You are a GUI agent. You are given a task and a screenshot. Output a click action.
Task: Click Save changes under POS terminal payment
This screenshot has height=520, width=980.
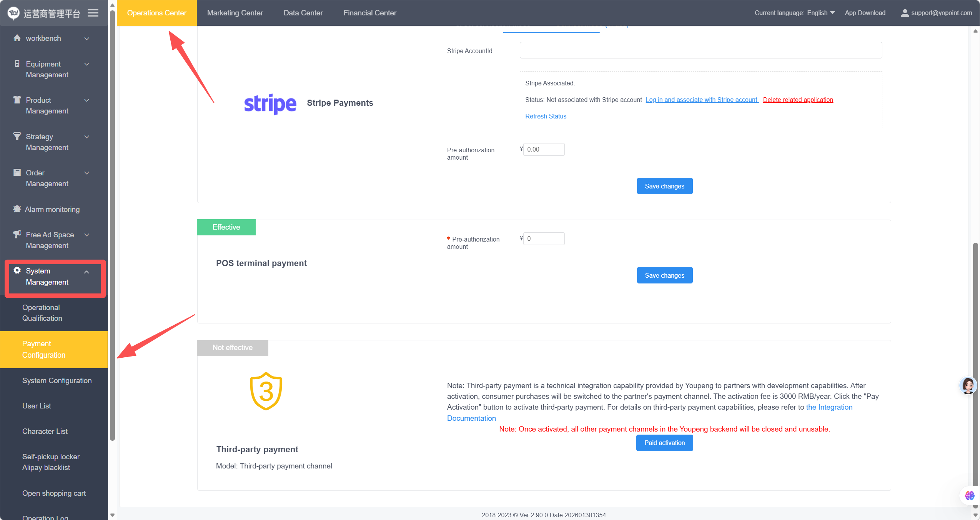click(664, 275)
